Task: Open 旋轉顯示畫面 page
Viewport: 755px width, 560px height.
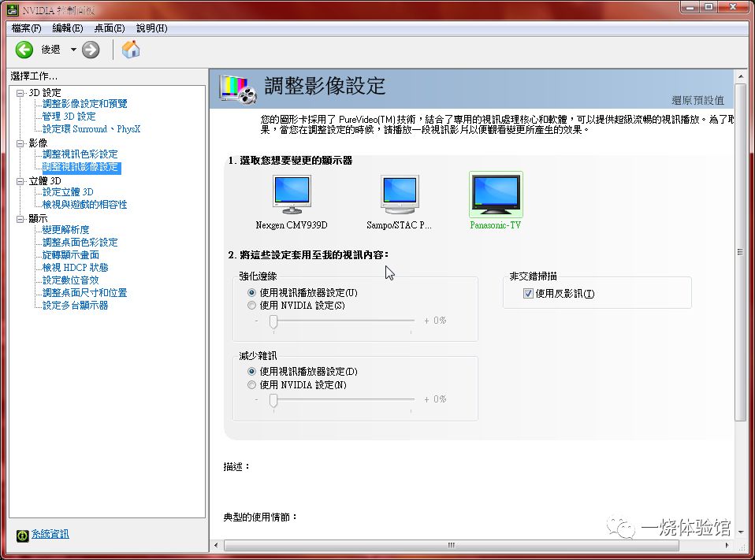Action: 71,255
